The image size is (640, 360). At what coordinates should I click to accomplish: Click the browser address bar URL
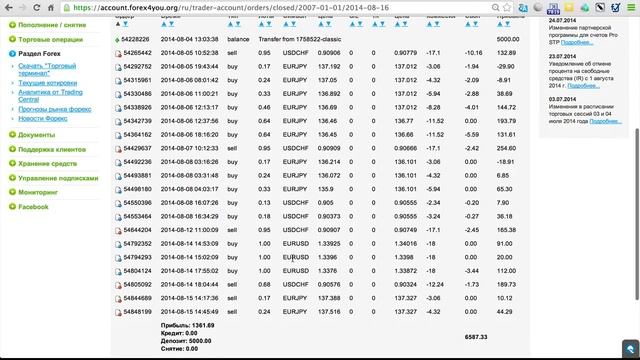click(231, 7)
